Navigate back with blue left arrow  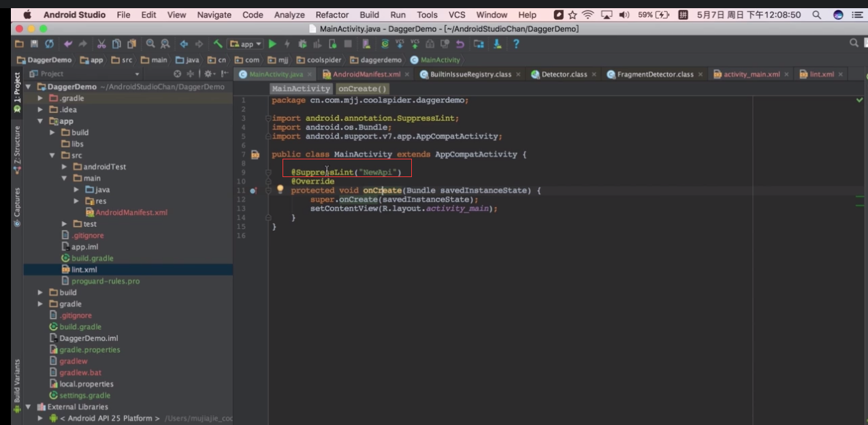pyautogui.click(x=184, y=44)
